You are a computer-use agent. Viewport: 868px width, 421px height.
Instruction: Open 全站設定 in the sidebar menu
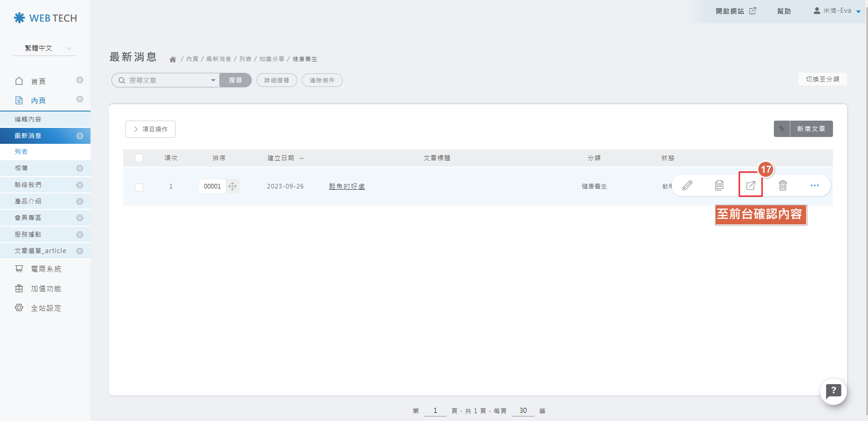[45, 308]
